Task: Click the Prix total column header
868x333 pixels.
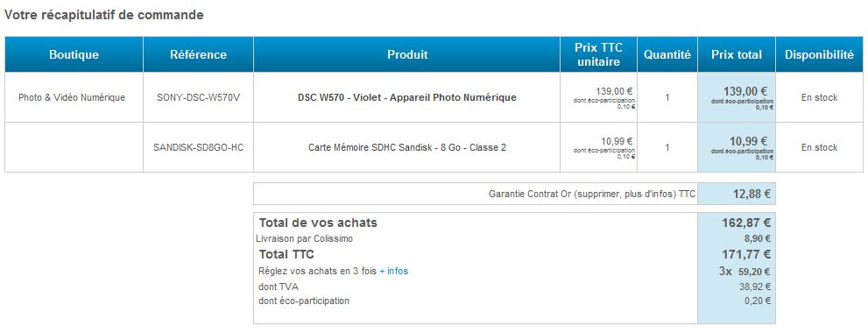Action: 737,55
